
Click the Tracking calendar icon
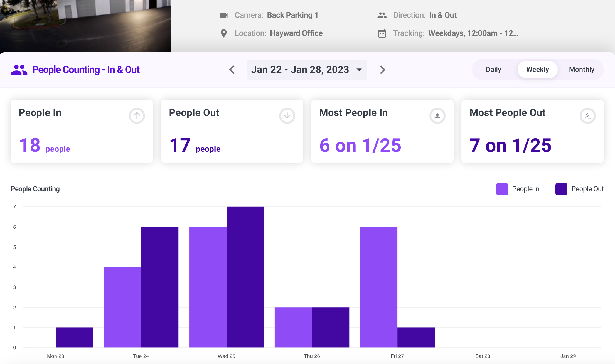(x=382, y=33)
